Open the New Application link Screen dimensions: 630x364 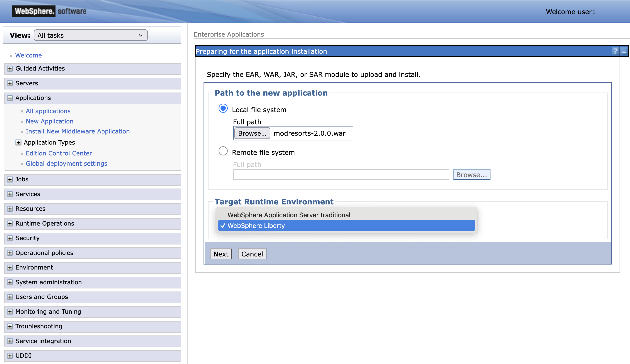tap(49, 121)
